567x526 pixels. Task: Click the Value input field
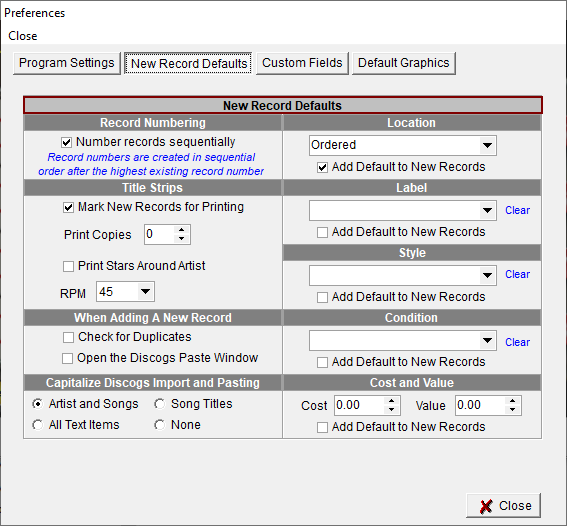coord(481,405)
